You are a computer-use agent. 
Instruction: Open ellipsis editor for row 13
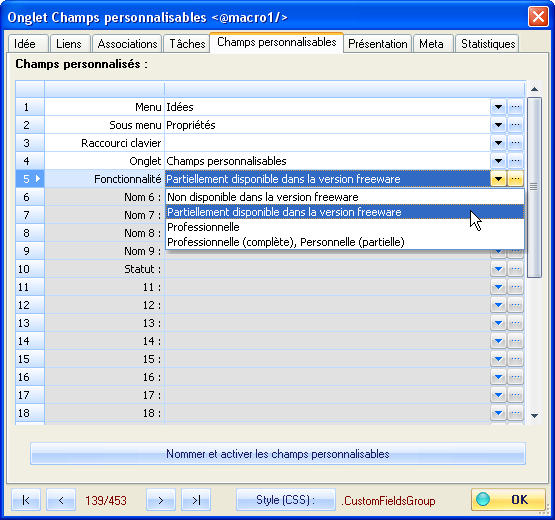point(515,323)
